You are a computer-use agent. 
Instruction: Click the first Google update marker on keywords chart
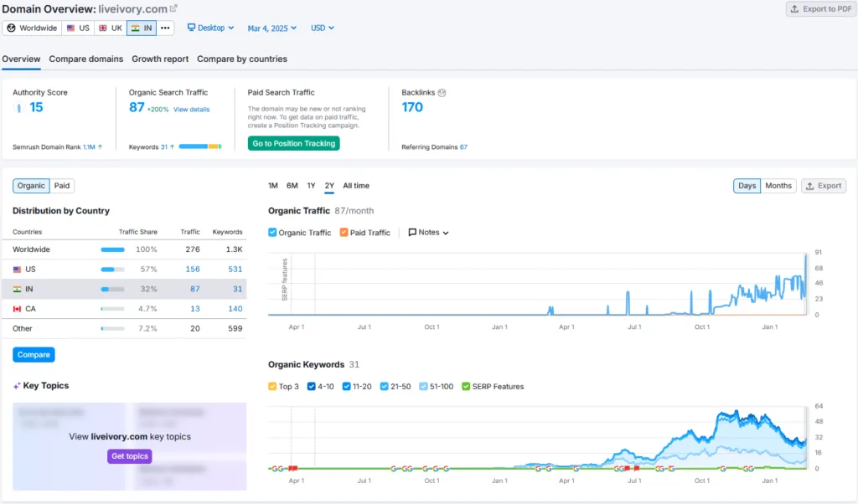[274, 469]
